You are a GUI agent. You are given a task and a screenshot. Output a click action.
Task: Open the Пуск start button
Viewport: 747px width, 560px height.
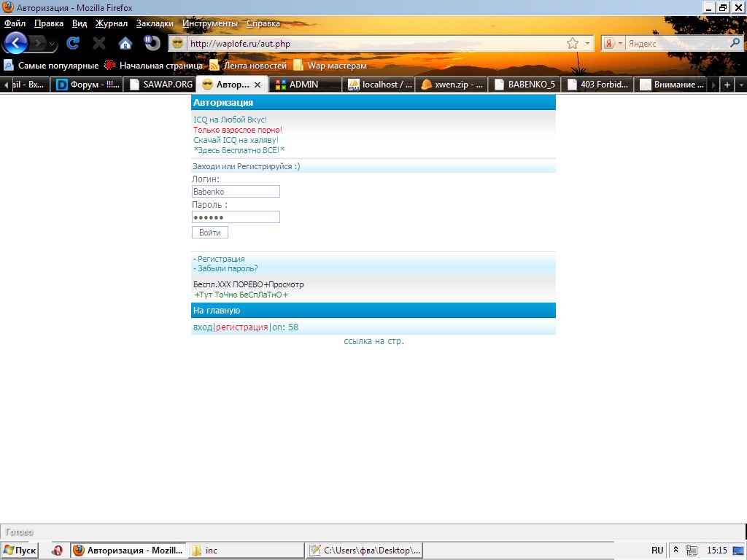pos(20,550)
